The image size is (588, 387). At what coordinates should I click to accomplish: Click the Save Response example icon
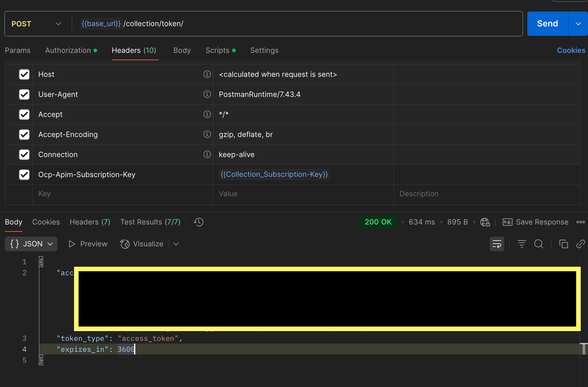507,222
